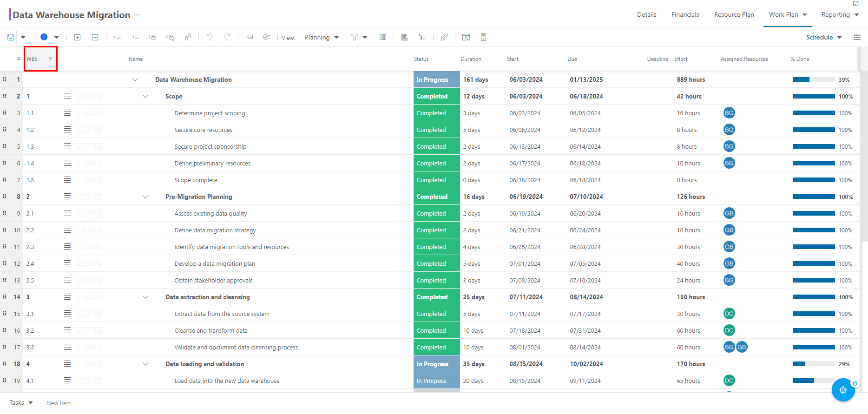868x414 pixels.
Task: Sort by the Assigned Resources column header
Action: click(744, 59)
